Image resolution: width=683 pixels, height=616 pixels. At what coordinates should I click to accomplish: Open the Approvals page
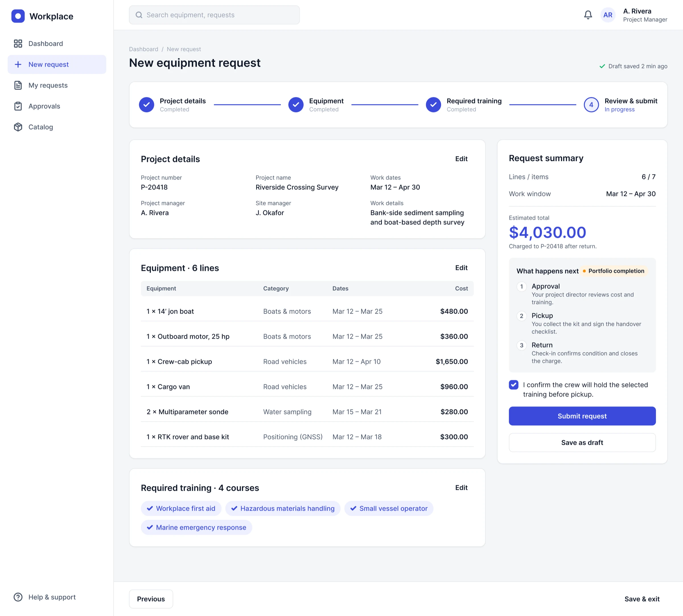57,106
